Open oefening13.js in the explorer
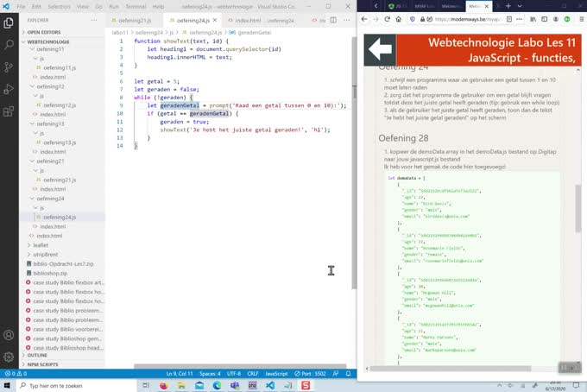 coord(60,142)
